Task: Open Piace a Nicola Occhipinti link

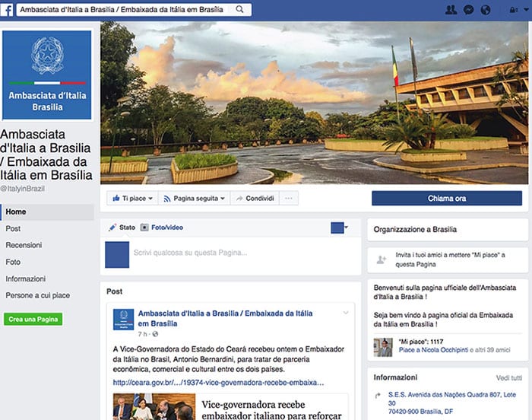Action: (433, 350)
